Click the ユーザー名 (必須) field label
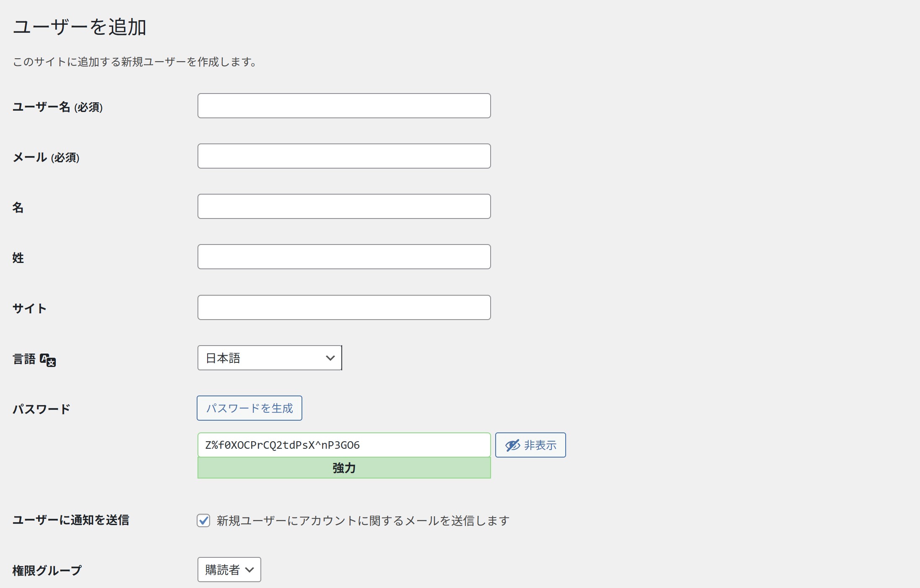The image size is (920, 588). pos(57,107)
